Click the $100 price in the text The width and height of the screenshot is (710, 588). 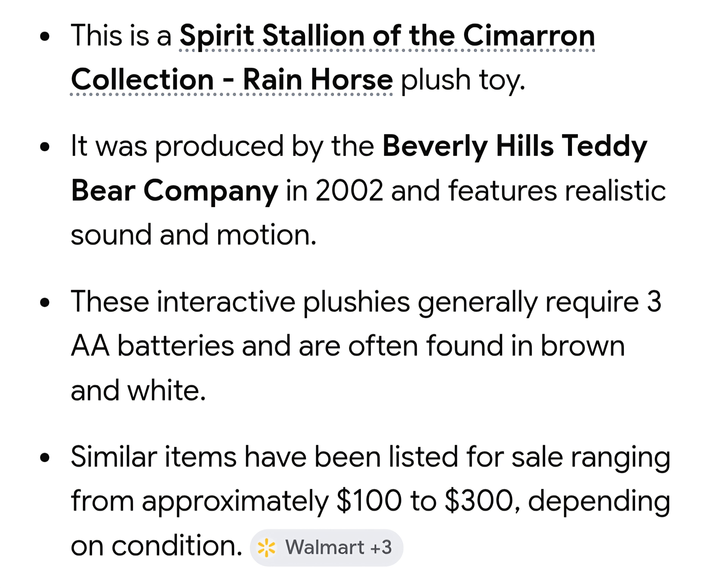click(x=369, y=501)
